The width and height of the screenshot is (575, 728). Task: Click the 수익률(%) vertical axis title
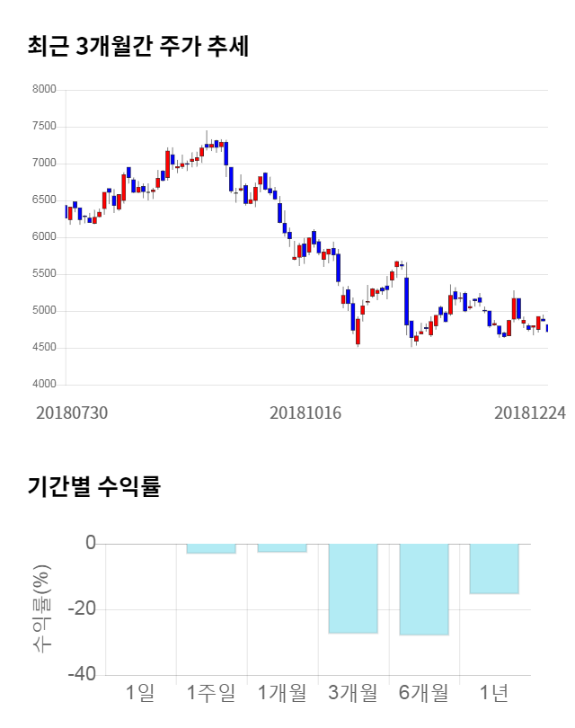pyautogui.click(x=42, y=609)
